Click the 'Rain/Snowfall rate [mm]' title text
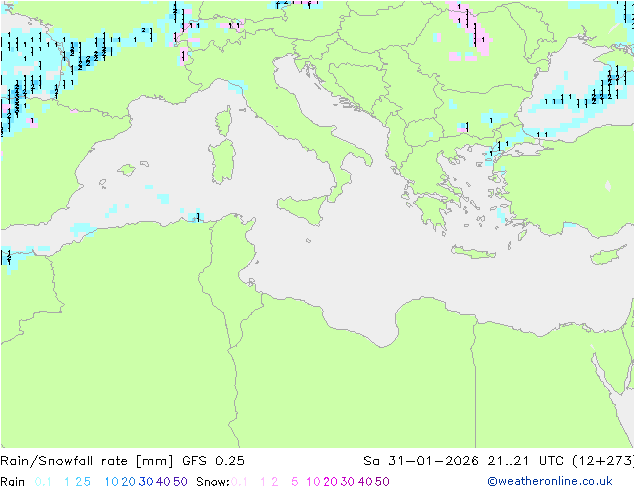 pyautogui.click(x=87, y=461)
